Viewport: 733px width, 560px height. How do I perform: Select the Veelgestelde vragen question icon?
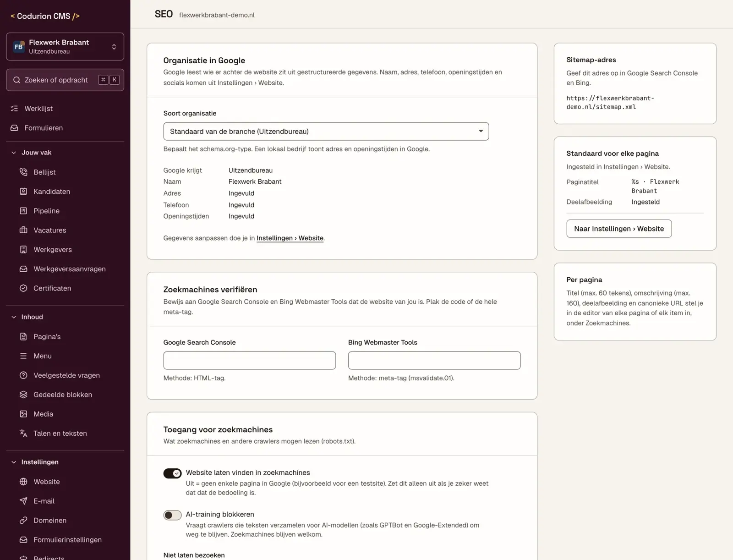[x=23, y=375]
